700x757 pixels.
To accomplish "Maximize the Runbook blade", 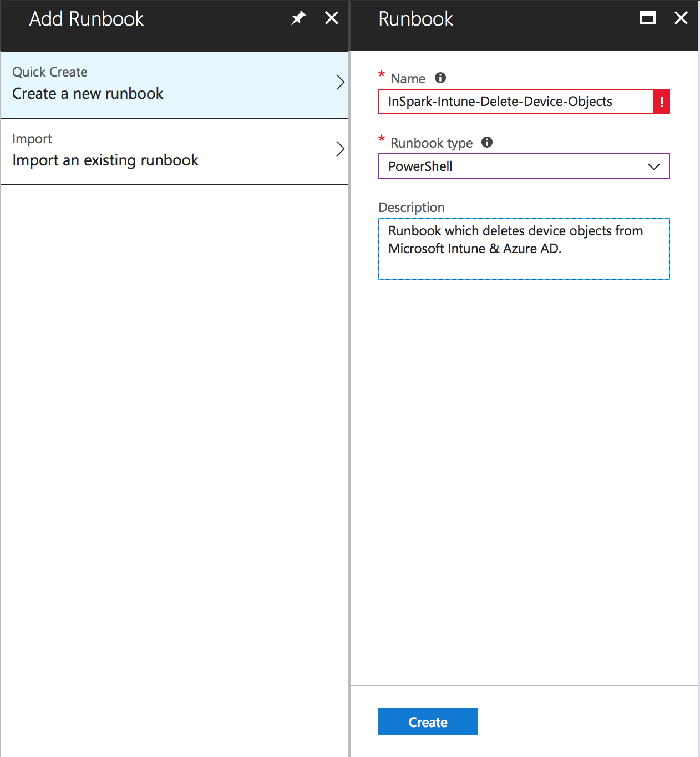I will (x=647, y=18).
